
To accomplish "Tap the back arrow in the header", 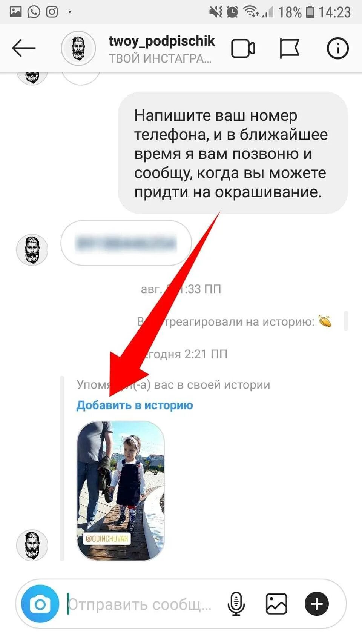I will [x=23, y=48].
